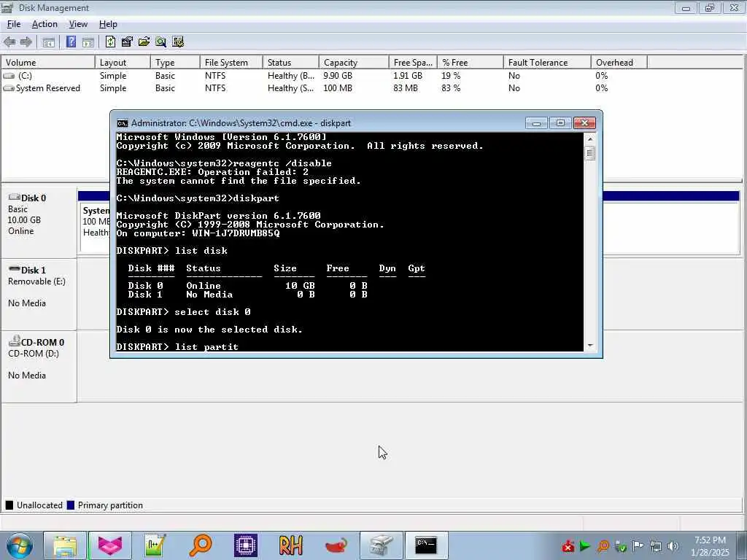Open the red chili pepper taskbar app

(336, 545)
